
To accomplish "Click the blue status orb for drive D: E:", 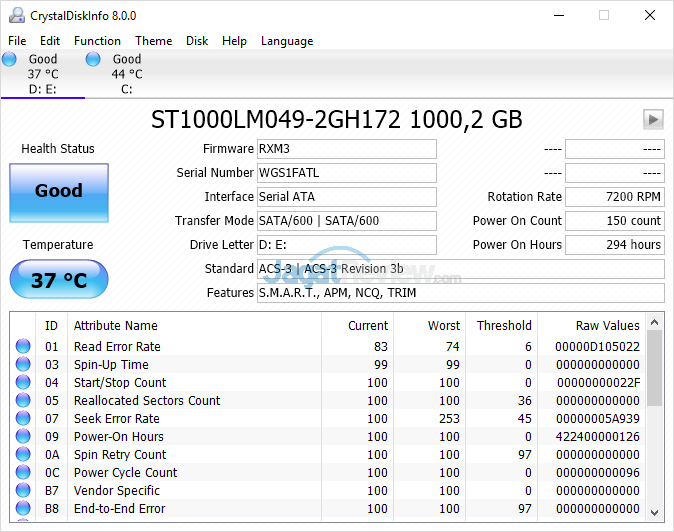I will point(10,59).
